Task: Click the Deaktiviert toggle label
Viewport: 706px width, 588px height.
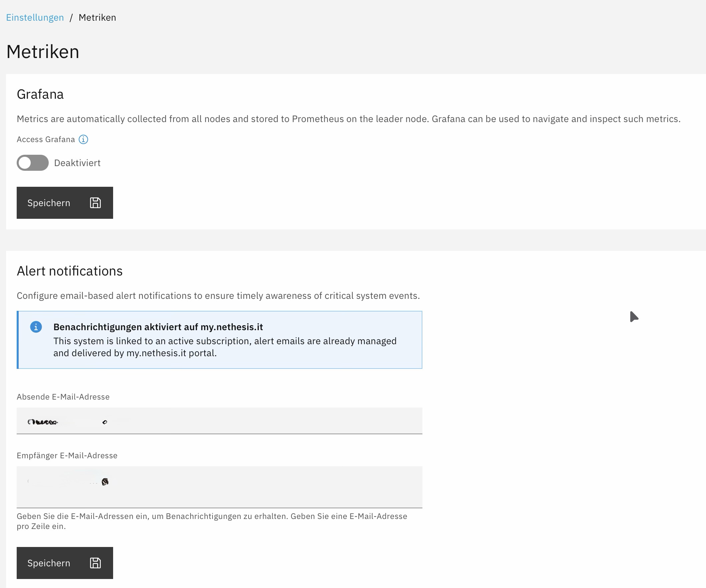Action: (77, 163)
